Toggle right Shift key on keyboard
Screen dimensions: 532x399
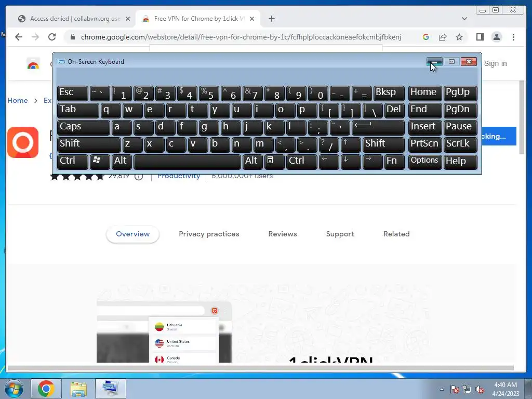[383, 144]
